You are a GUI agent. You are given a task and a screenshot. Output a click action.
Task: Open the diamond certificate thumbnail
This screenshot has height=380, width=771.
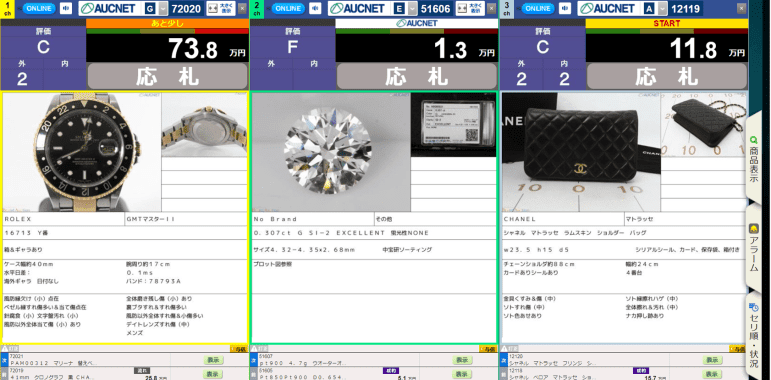coord(453,125)
